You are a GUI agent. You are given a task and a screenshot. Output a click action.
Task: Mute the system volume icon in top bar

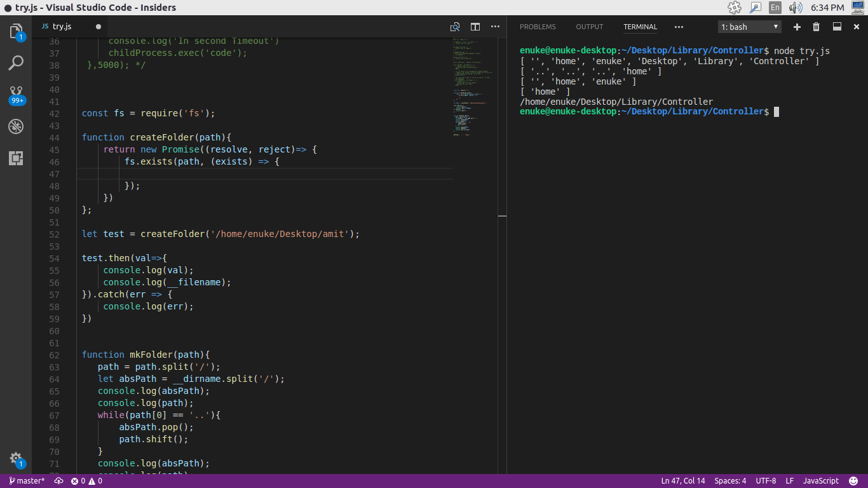tap(795, 8)
